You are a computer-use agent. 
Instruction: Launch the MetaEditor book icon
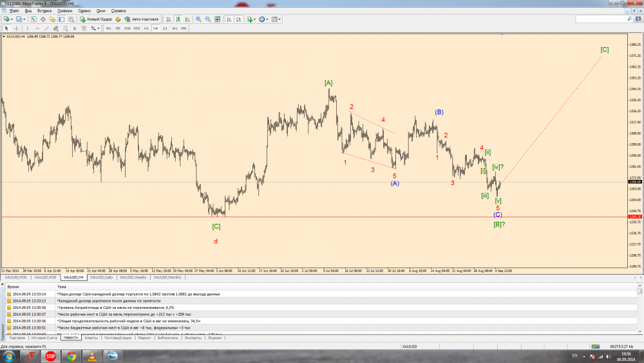tap(118, 19)
